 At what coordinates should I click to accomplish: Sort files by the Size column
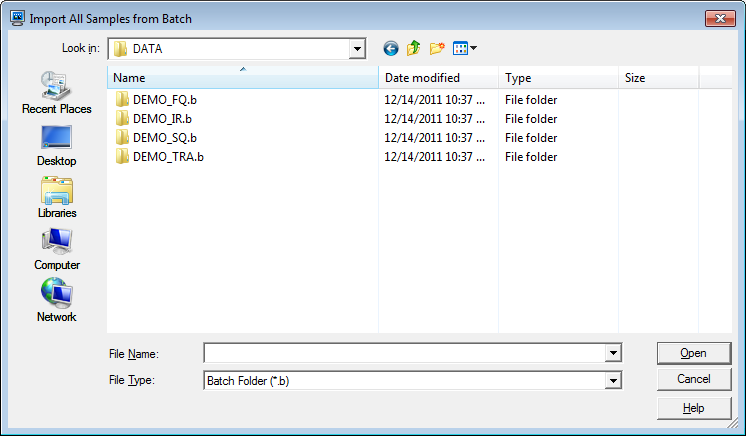658,78
